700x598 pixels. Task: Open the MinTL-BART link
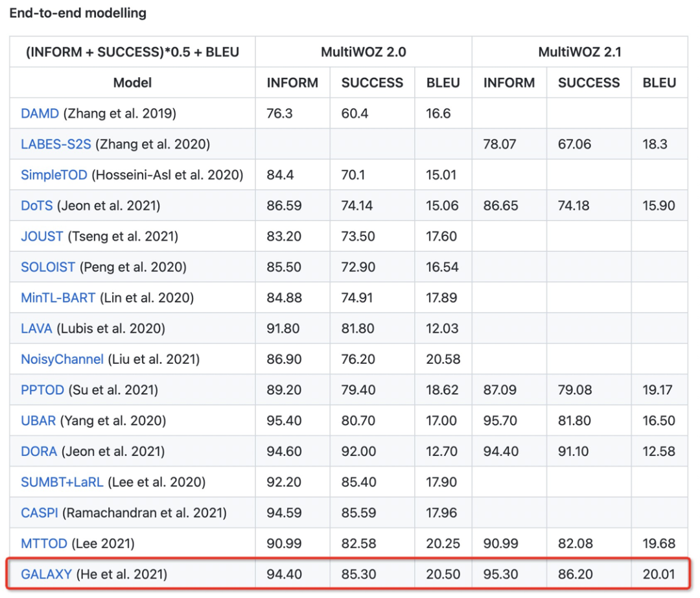click(58, 298)
